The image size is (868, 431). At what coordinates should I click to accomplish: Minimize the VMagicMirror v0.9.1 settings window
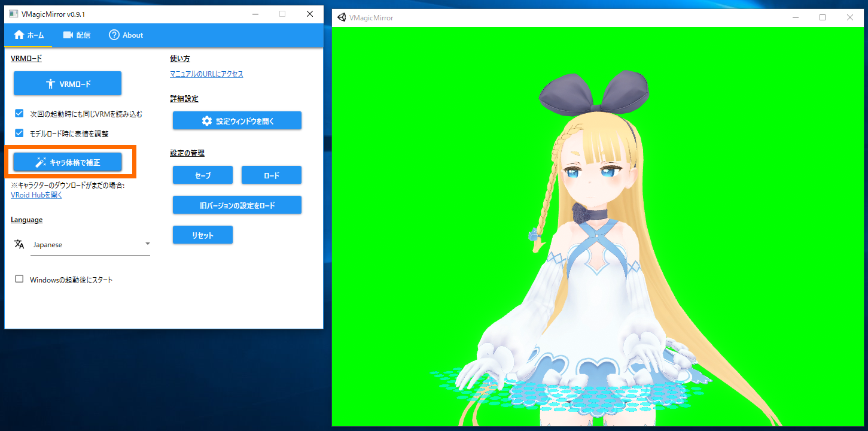[255, 14]
